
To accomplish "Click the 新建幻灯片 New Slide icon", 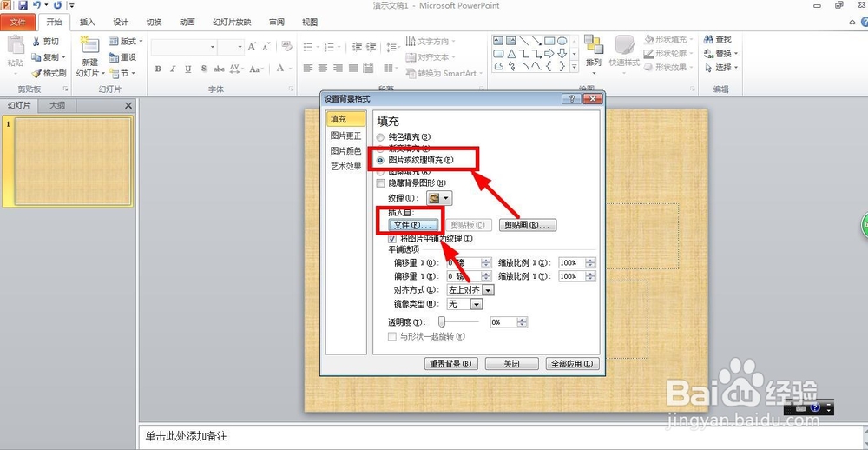I will pyautogui.click(x=89, y=46).
